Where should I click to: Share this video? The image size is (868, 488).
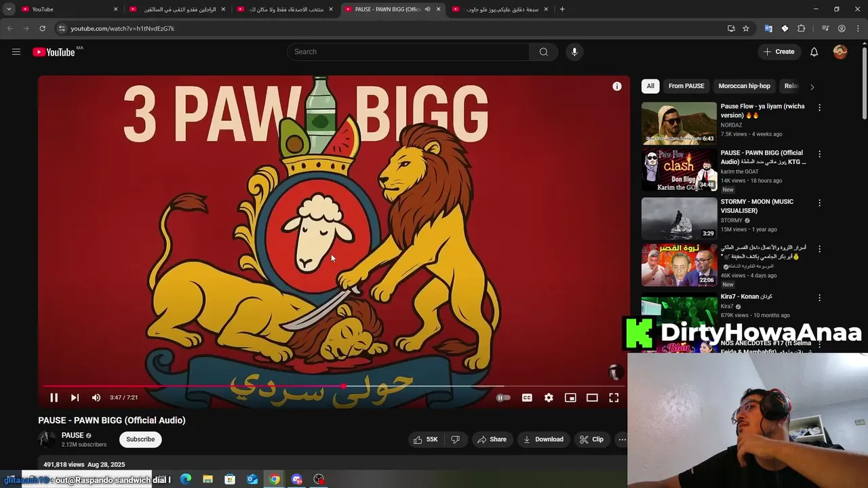[492, 439]
